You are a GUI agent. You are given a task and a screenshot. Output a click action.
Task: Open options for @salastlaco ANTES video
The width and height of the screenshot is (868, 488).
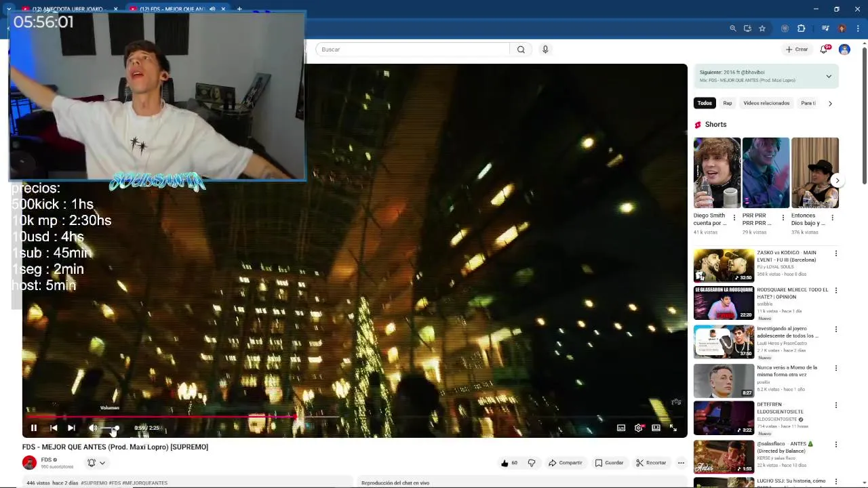[x=836, y=445]
